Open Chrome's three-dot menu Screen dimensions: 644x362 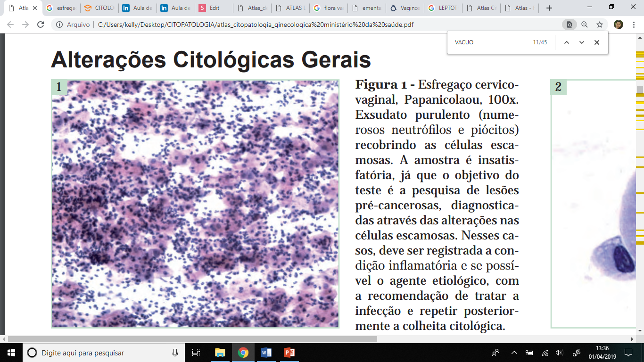634,25
